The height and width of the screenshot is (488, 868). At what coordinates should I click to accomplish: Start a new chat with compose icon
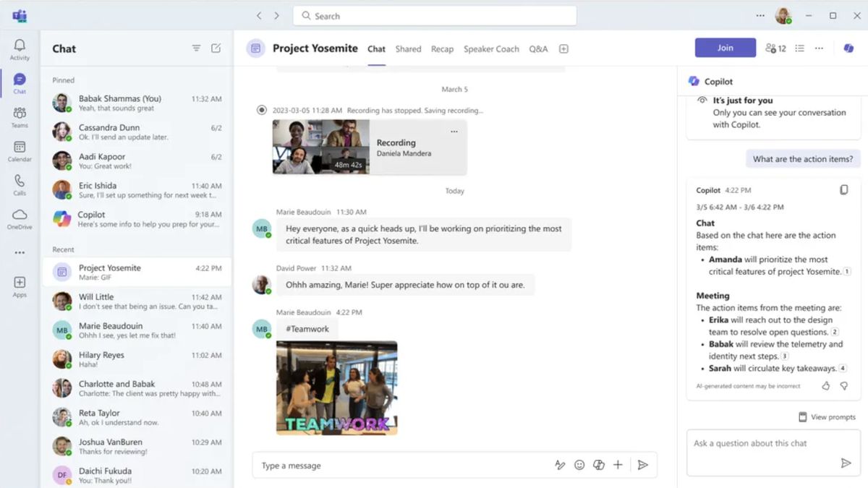click(216, 48)
